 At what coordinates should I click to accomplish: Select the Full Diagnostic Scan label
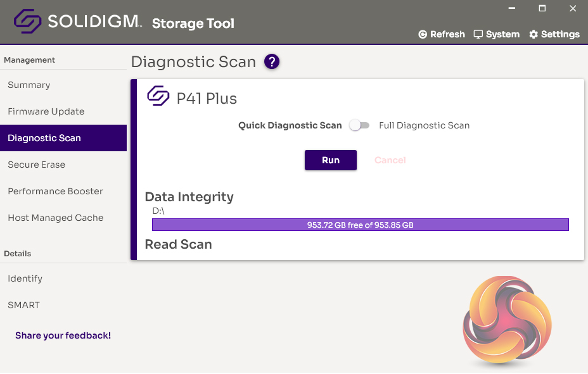(424, 125)
